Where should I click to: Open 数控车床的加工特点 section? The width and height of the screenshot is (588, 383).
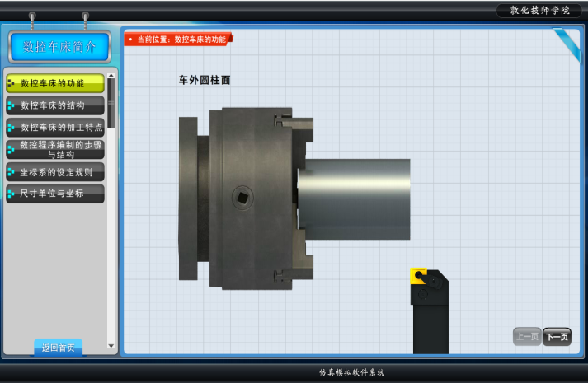click(x=55, y=128)
